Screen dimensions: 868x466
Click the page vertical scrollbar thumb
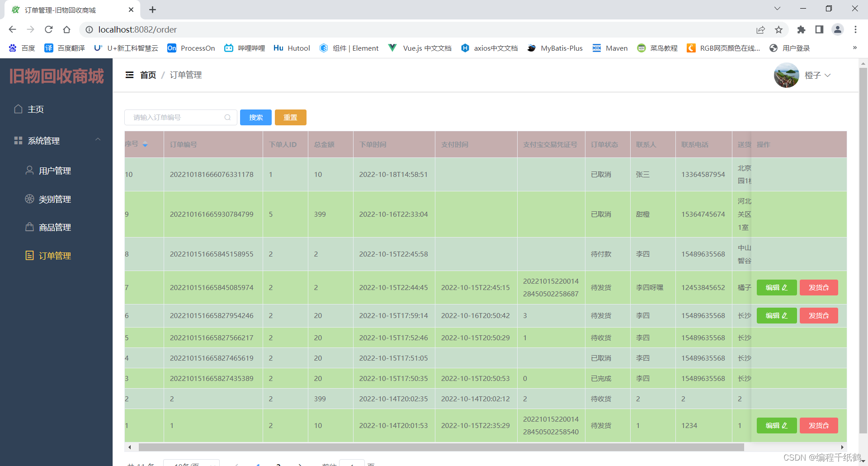point(863,251)
